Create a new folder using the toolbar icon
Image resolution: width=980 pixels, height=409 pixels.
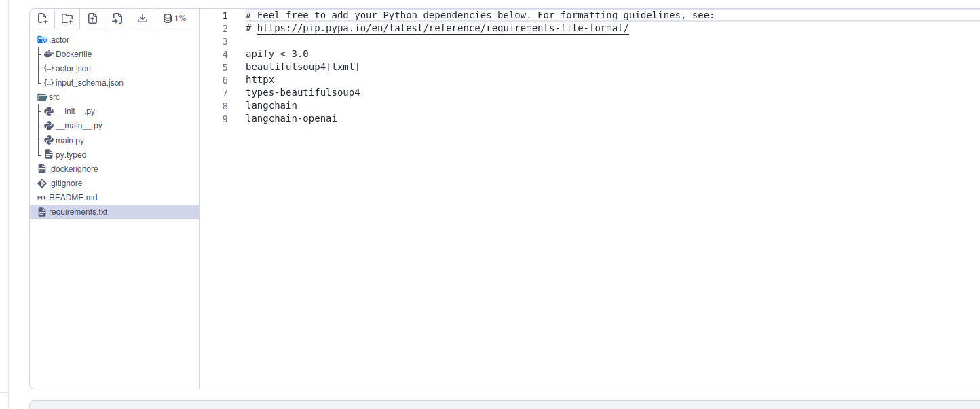(x=67, y=18)
